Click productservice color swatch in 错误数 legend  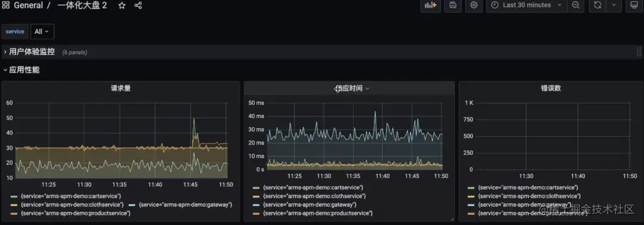(471, 213)
